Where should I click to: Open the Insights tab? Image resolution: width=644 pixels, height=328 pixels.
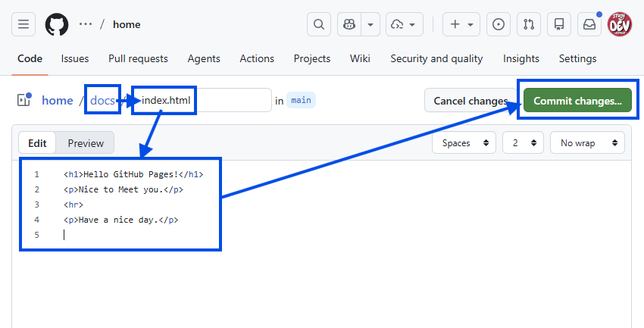(x=521, y=58)
